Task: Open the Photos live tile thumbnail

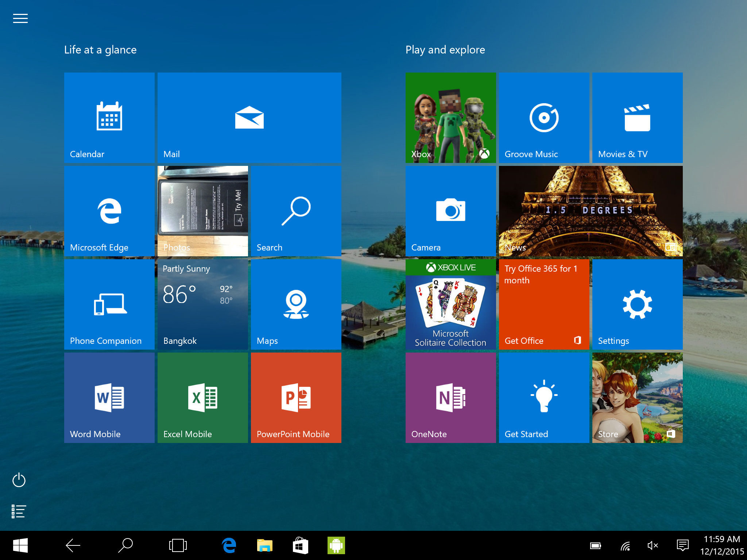Action: point(202,211)
